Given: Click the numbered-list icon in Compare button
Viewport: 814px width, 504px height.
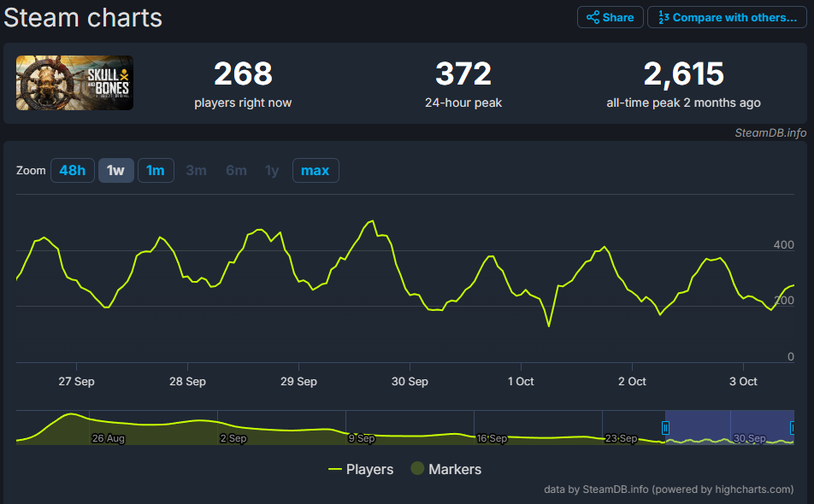Looking at the screenshot, I should coord(663,17).
